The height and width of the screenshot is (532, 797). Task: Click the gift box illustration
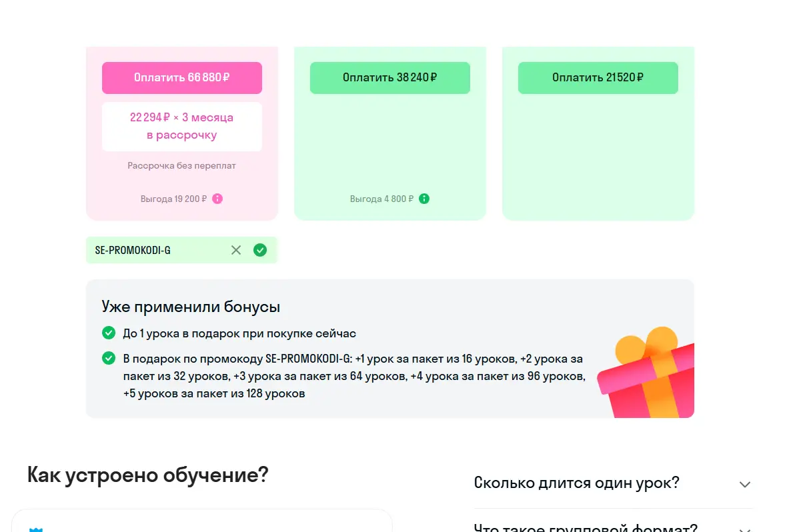pyautogui.click(x=646, y=373)
